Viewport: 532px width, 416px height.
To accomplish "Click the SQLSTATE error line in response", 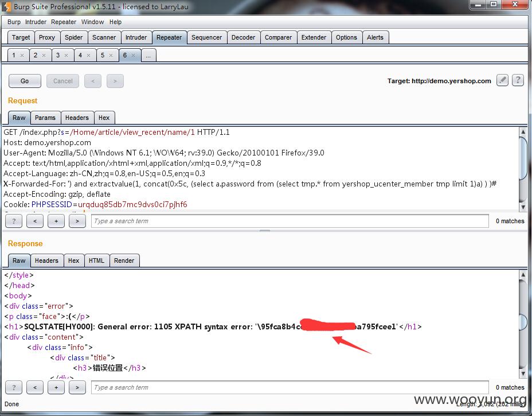I will 213,326.
